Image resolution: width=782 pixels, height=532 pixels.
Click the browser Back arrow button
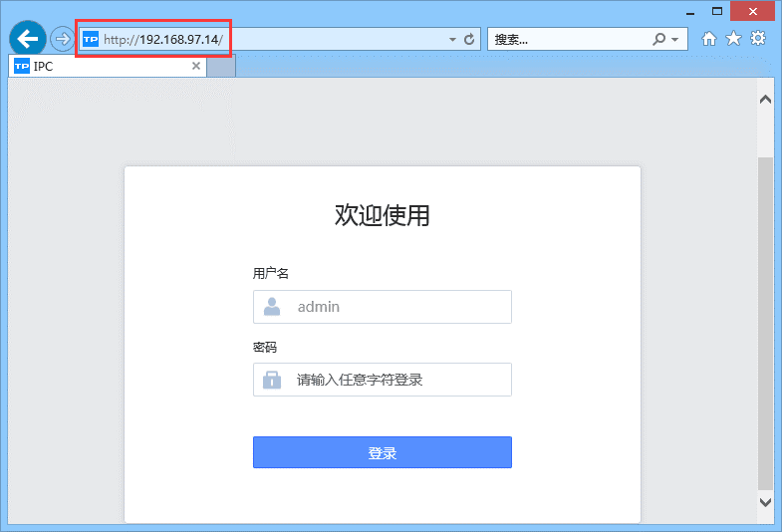point(27,39)
